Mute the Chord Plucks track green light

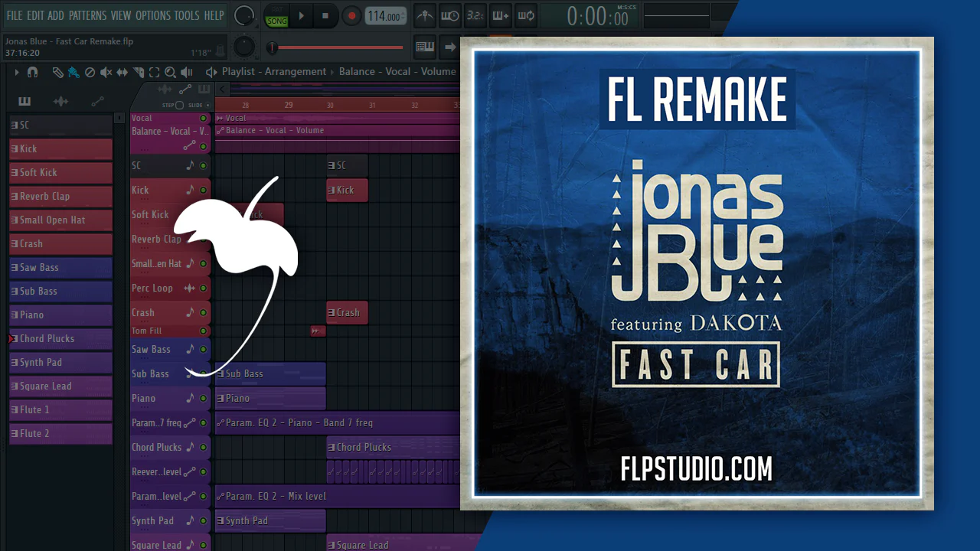pyautogui.click(x=204, y=447)
